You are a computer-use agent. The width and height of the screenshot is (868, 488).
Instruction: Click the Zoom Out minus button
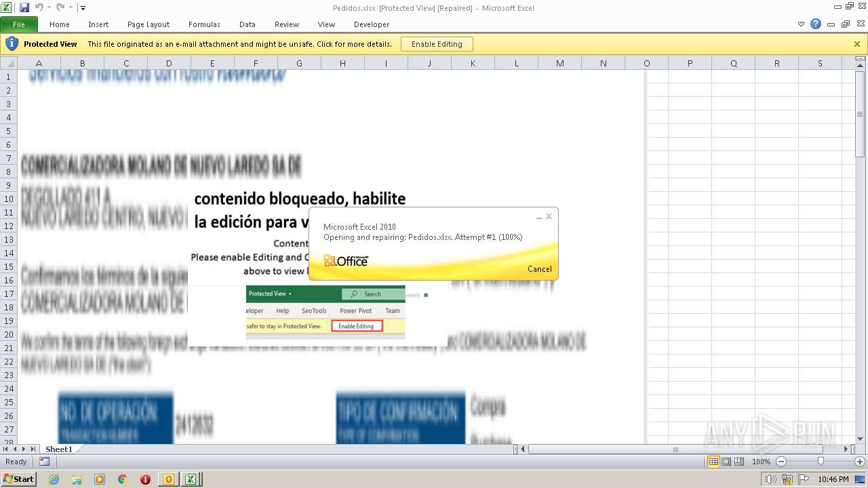coord(781,462)
